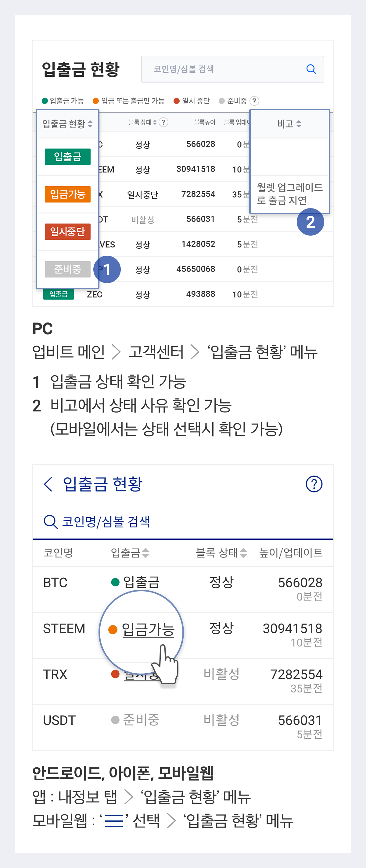Sort the mobile table by 입출금 column arrows
Viewport: 366px width, 868px height.
tap(146, 553)
